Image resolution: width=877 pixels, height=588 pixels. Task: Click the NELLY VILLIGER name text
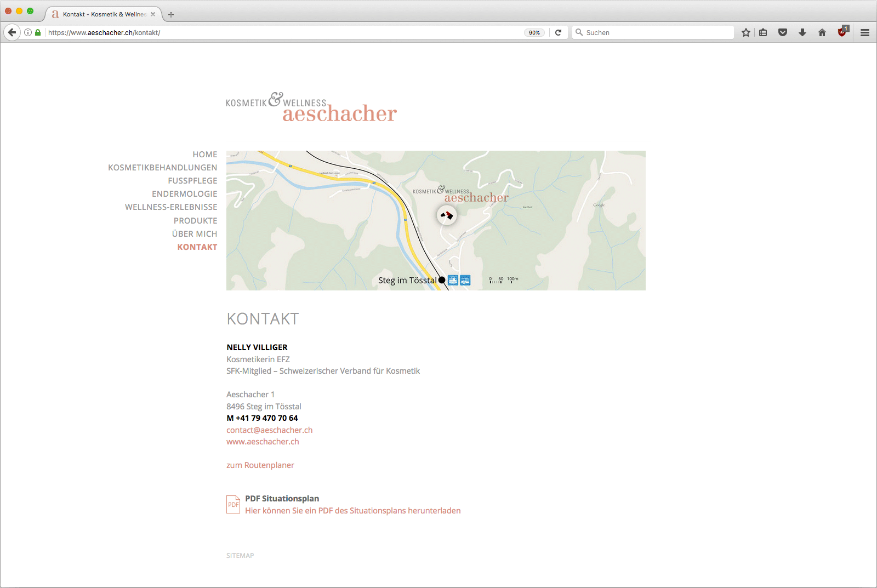[257, 347]
